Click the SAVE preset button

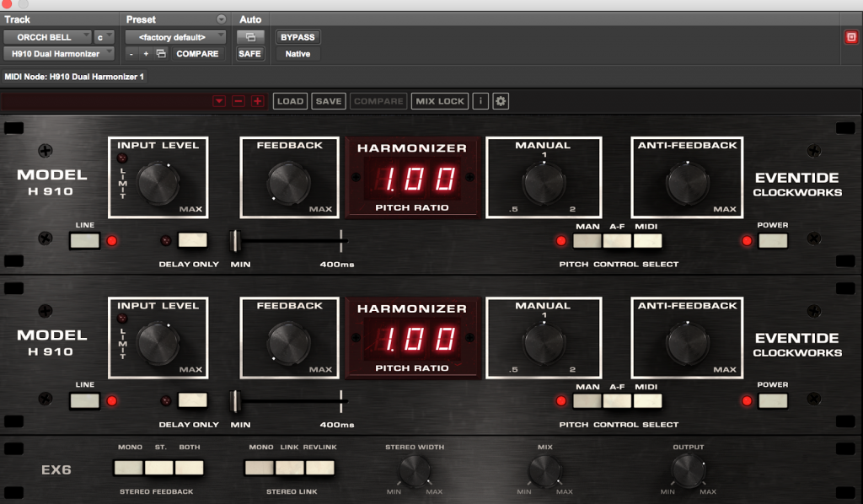(329, 101)
